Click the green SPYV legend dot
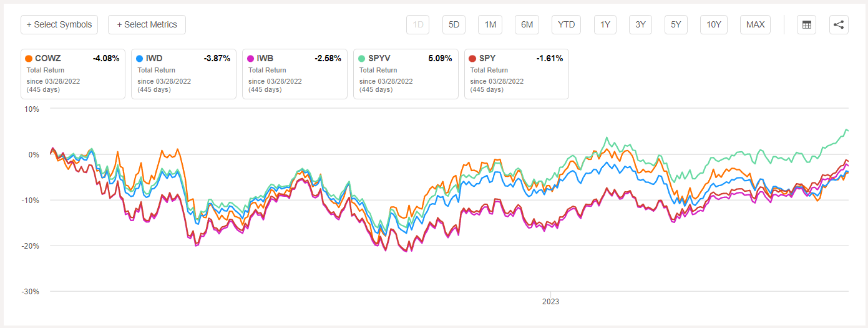The width and height of the screenshot is (868, 328). click(x=362, y=59)
